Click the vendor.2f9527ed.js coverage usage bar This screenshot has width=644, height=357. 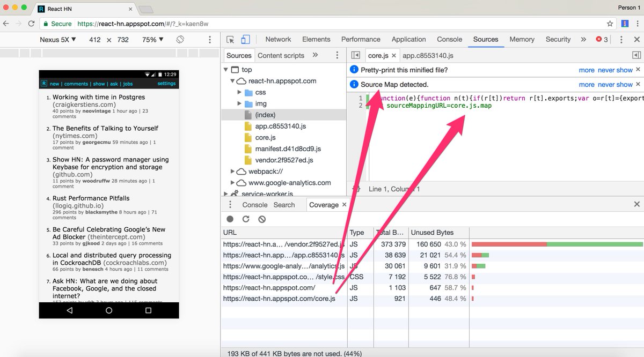557,244
